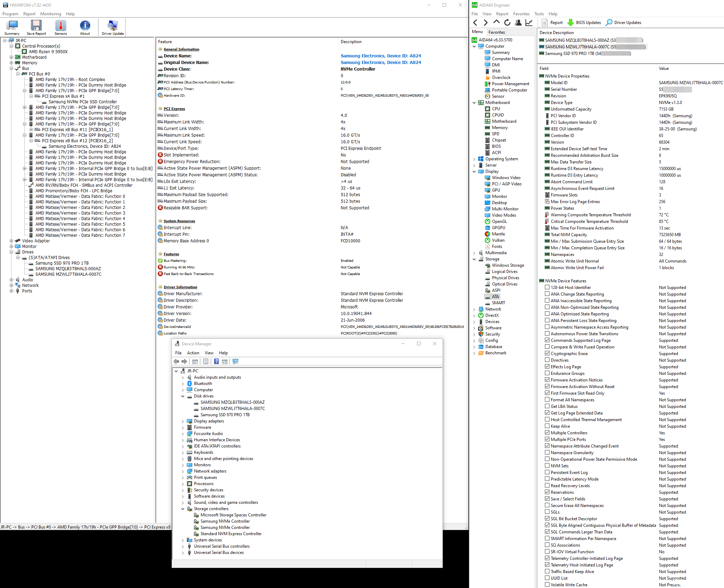Toggle Keep Alive checkbox

(x=547, y=426)
